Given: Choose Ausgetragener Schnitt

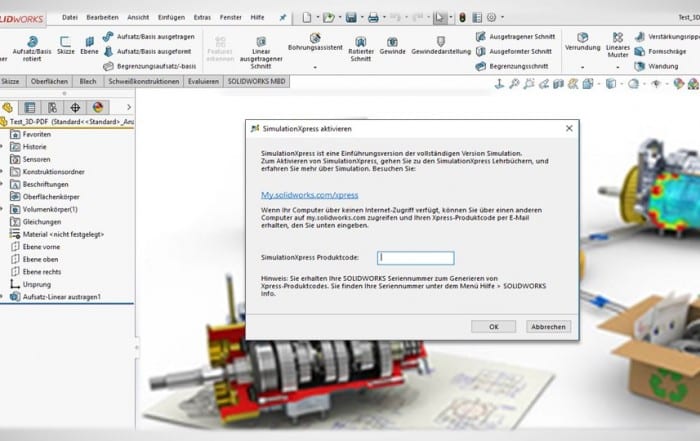Looking at the screenshot, I should 516,37.
